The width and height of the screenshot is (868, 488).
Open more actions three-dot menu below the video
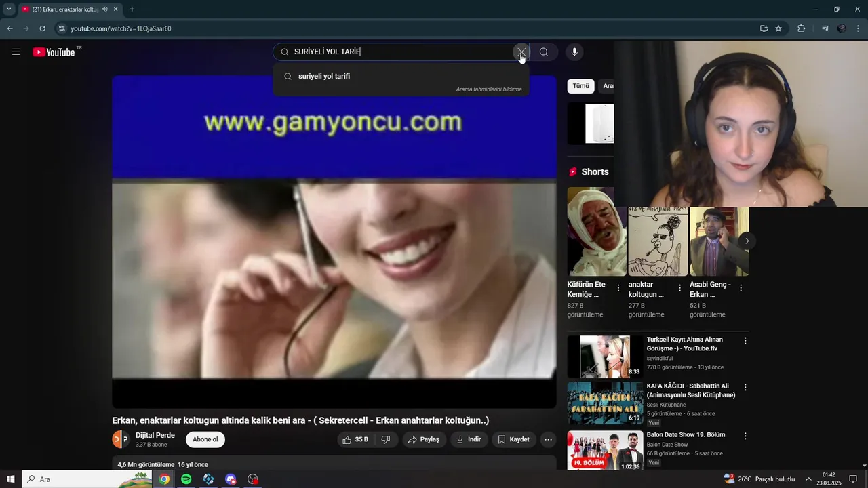tap(549, 440)
